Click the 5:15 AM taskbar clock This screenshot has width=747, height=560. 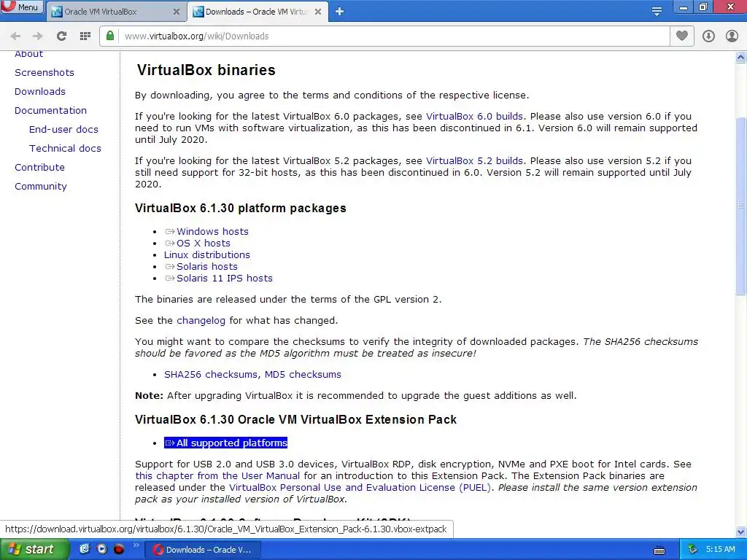(x=720, y=550)
